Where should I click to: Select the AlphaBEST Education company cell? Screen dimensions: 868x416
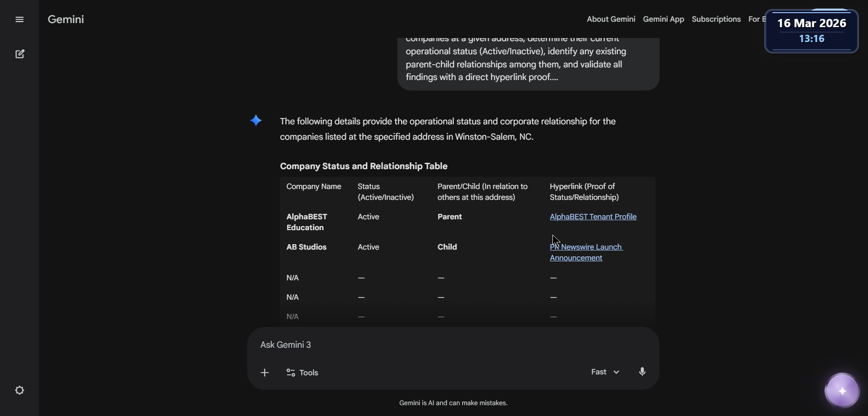point(307,222)
